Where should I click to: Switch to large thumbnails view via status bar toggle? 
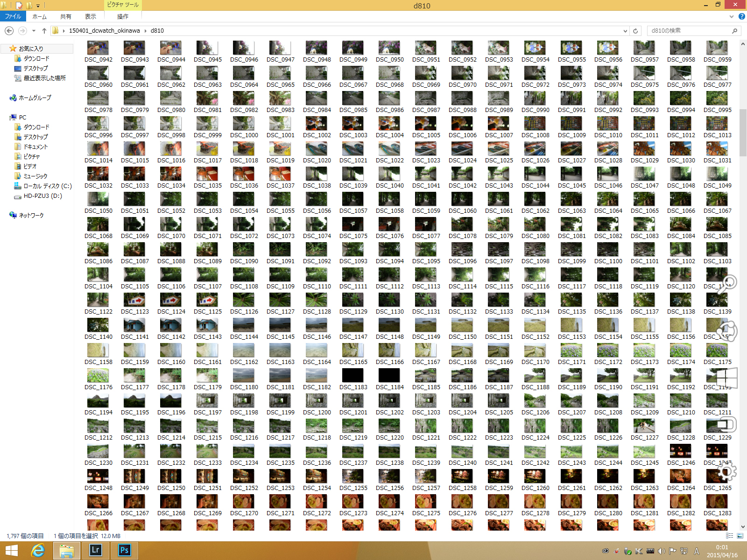click(x=740, y=536)
